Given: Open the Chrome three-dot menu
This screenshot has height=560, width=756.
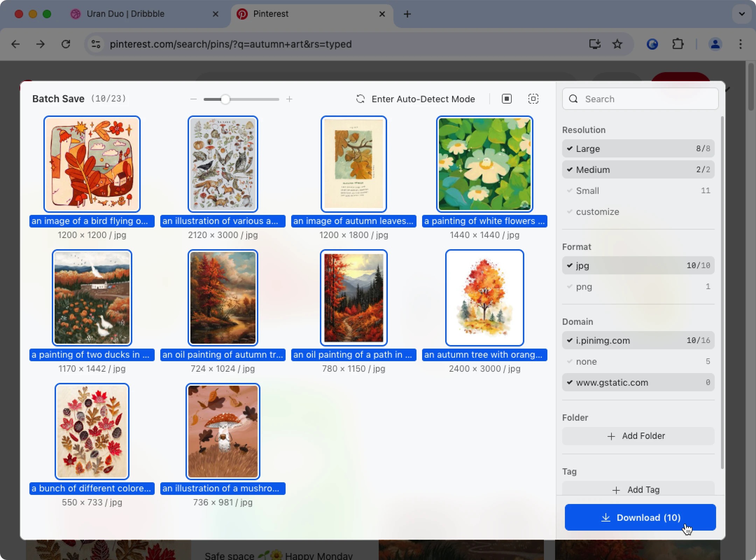Looking at the screenshot, I should point(740,44).
